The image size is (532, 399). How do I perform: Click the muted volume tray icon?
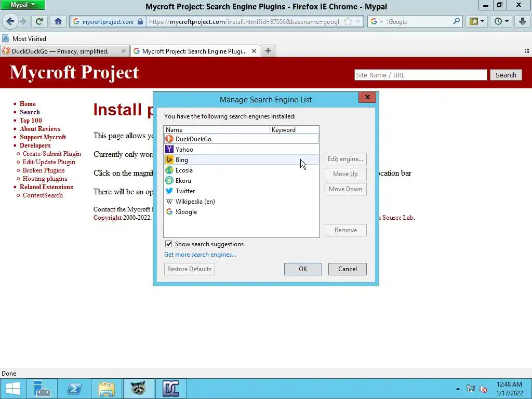click(x=483, y=389)
